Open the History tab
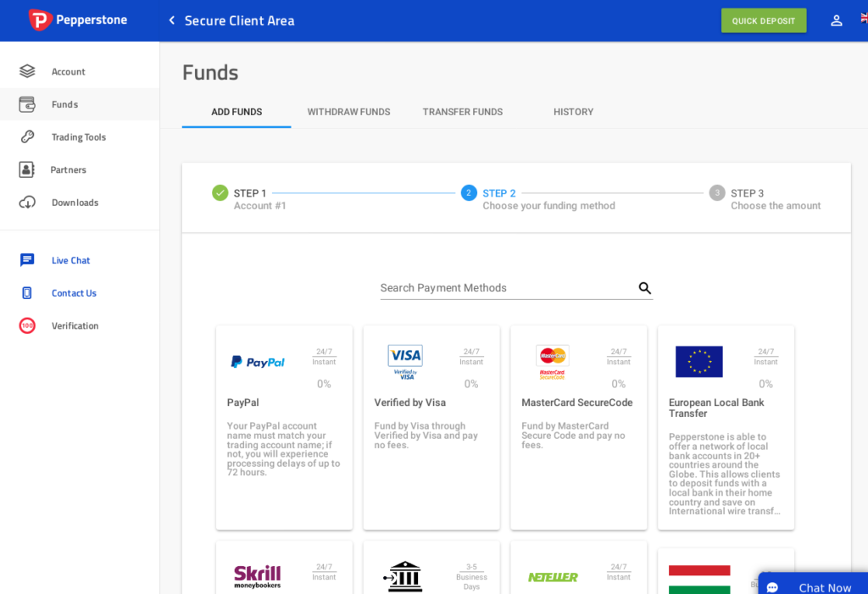This screenshot has width=868, height=594. tap(574, 112)
